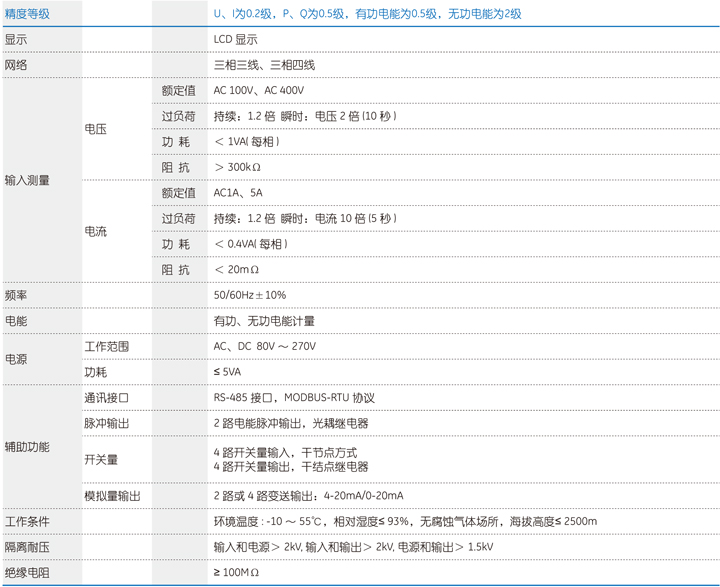Select the AC 100V、AC 400V rated value
Image resolution: width=720 pixels, height=587 pixels.
(259, 90)
